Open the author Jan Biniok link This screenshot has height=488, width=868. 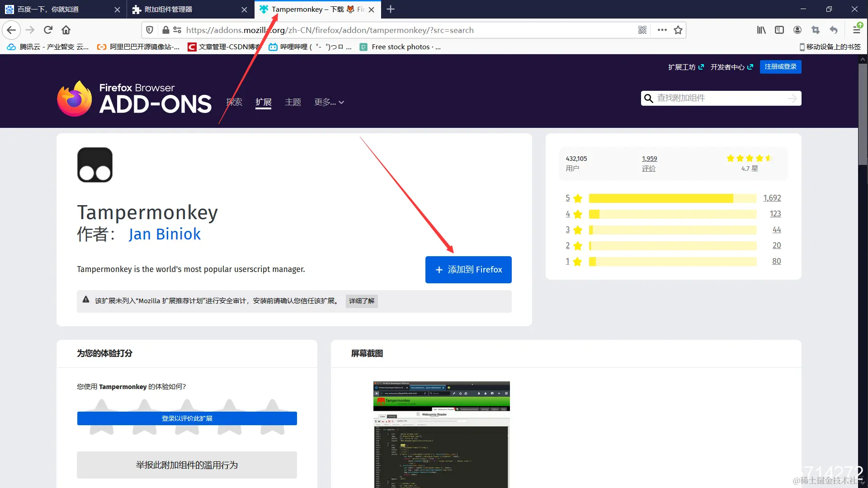tap(165, 234)
